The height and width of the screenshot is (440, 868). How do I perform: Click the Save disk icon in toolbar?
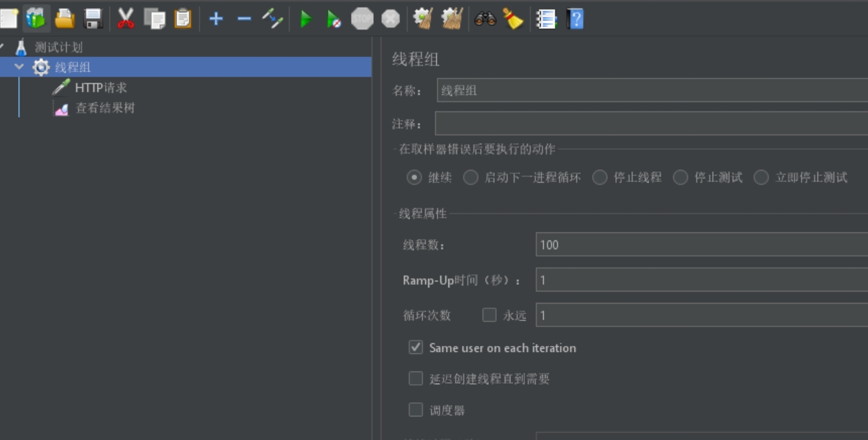93,19
